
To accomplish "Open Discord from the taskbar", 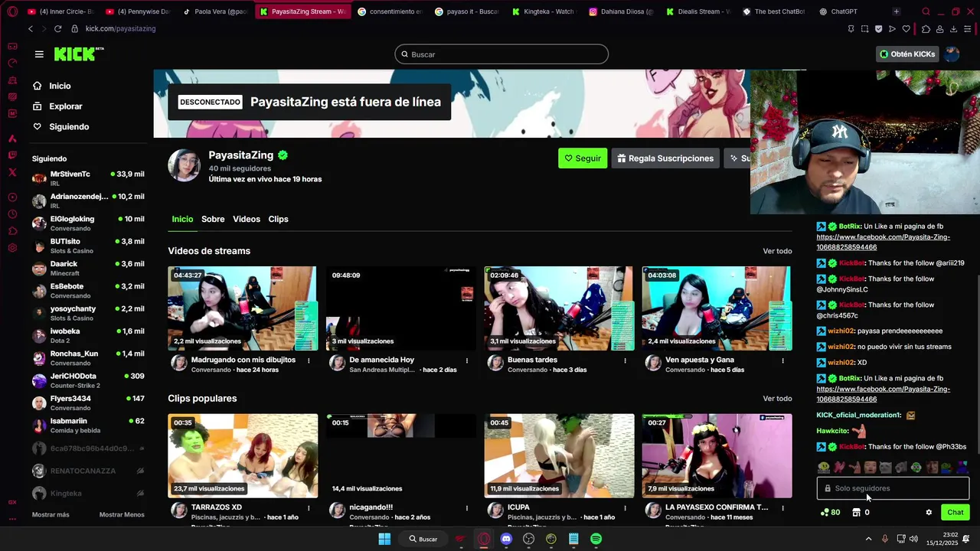I will click(506, 539).
